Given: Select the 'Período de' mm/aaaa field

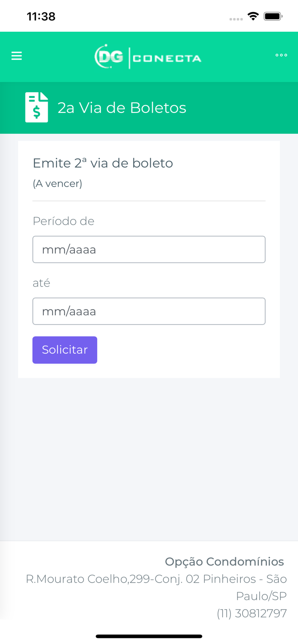Looking at the screenshot, I should pos(149,249).
